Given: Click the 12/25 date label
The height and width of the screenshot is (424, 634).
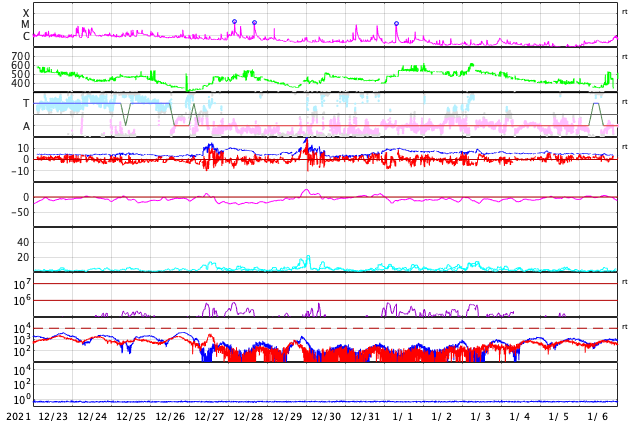Looking at the screenshot, I should click(131, 417).
